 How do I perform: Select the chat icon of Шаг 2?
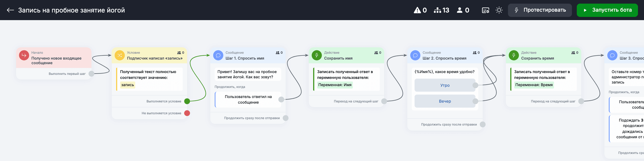(415, 55)
